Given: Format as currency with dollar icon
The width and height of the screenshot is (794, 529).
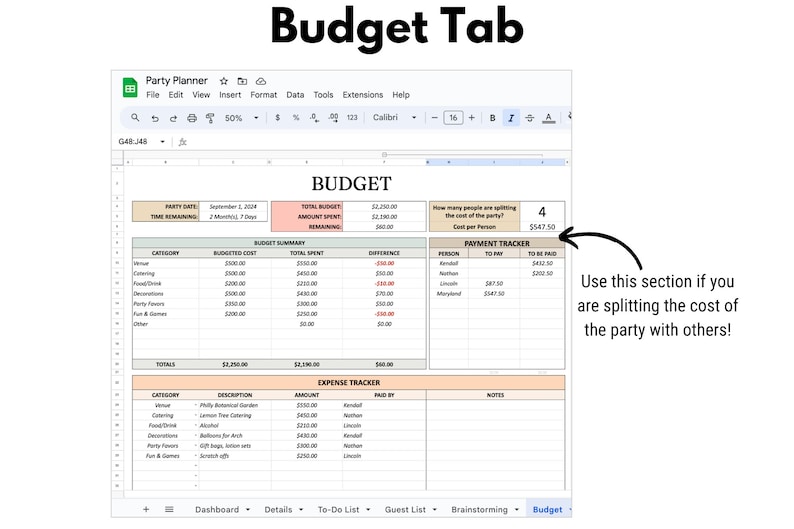Looking at the screenshot, I should 277,117.
